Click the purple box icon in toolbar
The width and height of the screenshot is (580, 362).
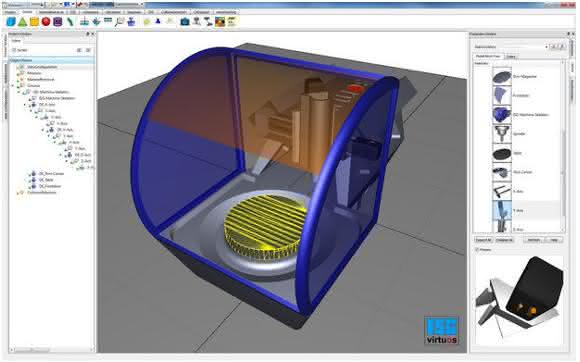tap(57, 22)
